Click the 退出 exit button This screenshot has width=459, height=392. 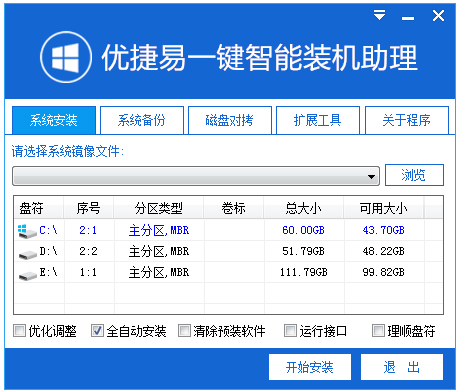point(402,367)
